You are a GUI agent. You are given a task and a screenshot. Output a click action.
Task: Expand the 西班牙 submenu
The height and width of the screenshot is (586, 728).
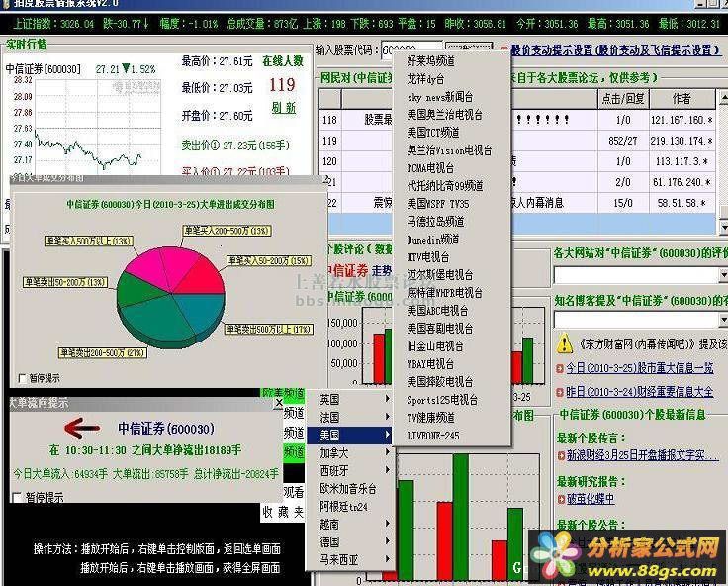(350, 470)
